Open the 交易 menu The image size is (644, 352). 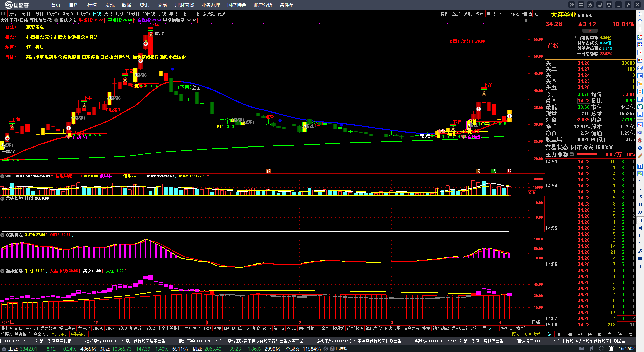click(162, 5)
